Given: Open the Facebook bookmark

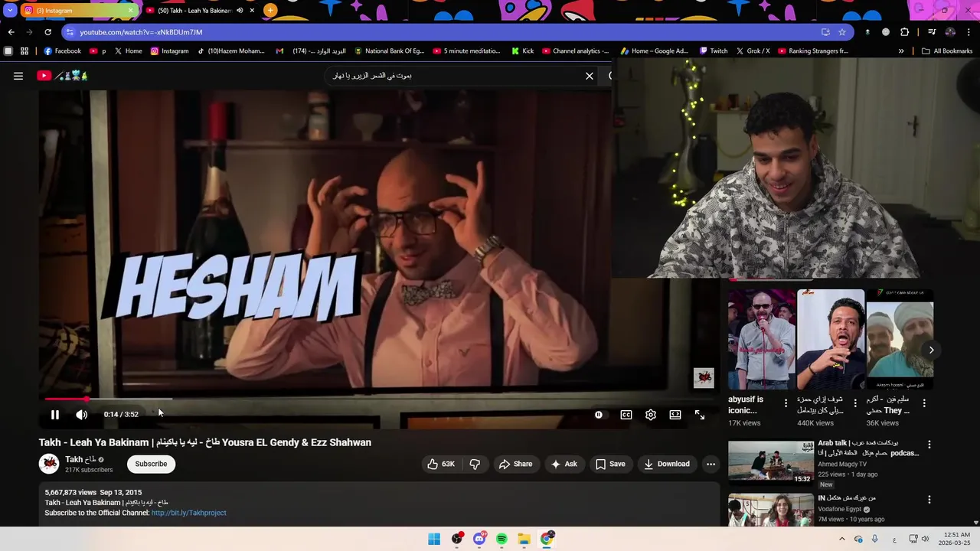Looking at the screenshot, I should 63,51.
